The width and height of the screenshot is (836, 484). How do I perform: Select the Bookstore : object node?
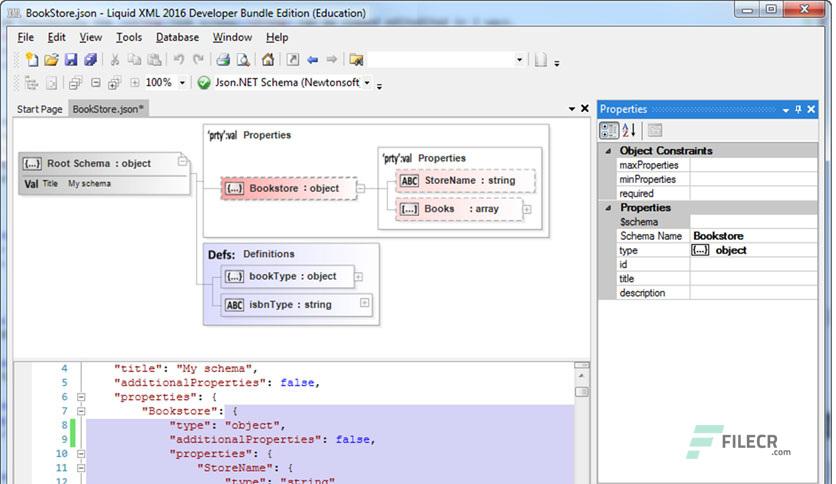pos(289,188)
